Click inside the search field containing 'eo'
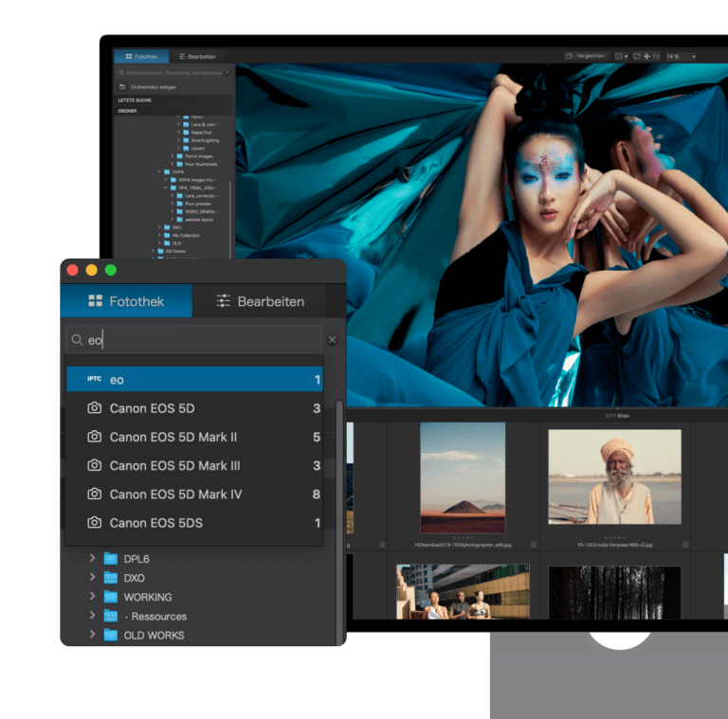Image resolution: width=728 pixels, height=719 pixels. click(x=199, y=340)
